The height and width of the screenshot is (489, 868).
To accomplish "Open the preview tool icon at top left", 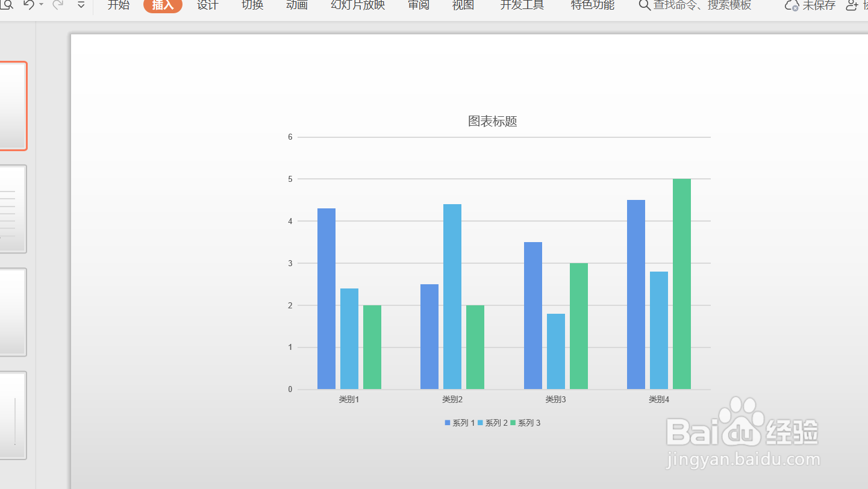I will (7, 5).
